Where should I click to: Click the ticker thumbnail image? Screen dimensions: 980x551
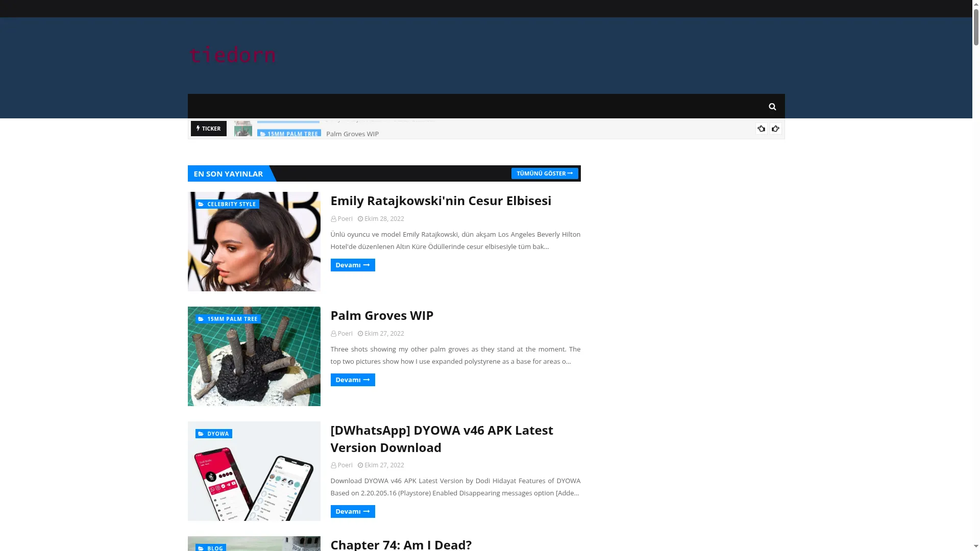[x=243, y=131]
